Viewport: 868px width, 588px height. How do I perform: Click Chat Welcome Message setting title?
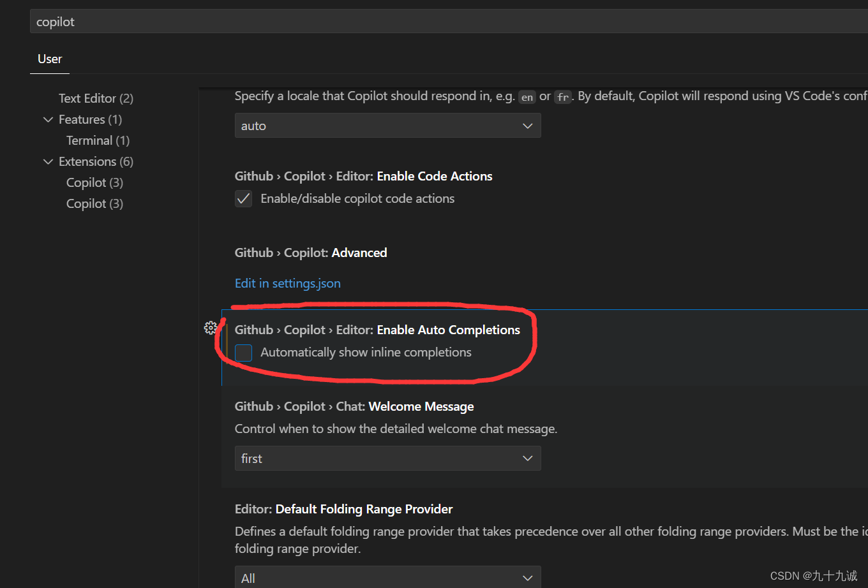tap(354, 406)
